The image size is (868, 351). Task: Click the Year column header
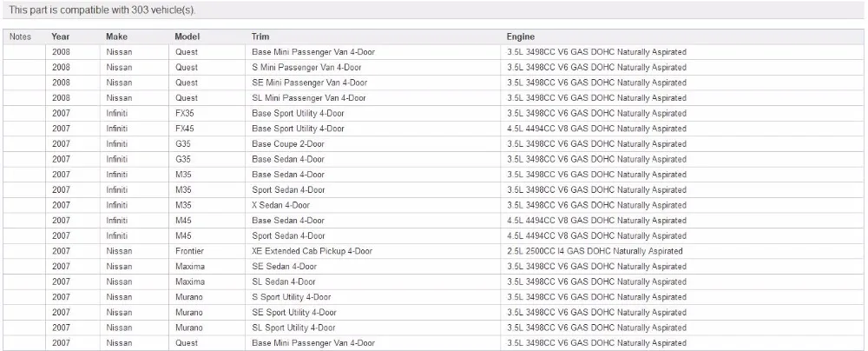(61, 36)
